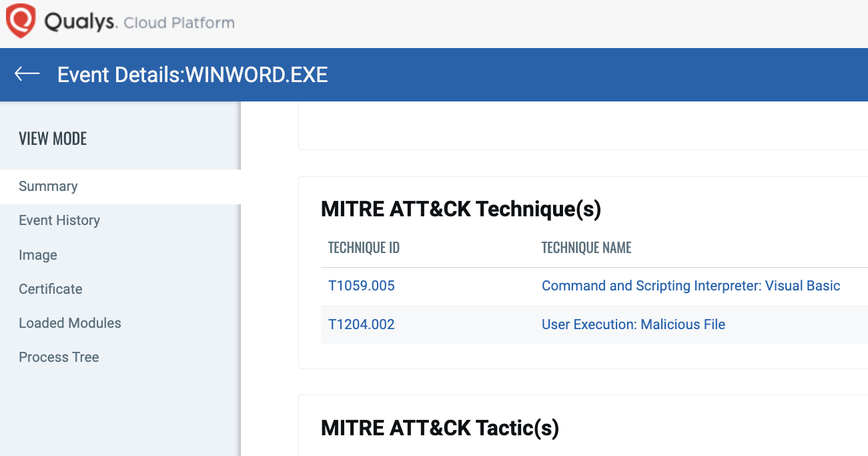Image resolution: width=868 pixels, height=456 pixels.
Task: View the Certificate details section
Action: (x=50, y=288)
